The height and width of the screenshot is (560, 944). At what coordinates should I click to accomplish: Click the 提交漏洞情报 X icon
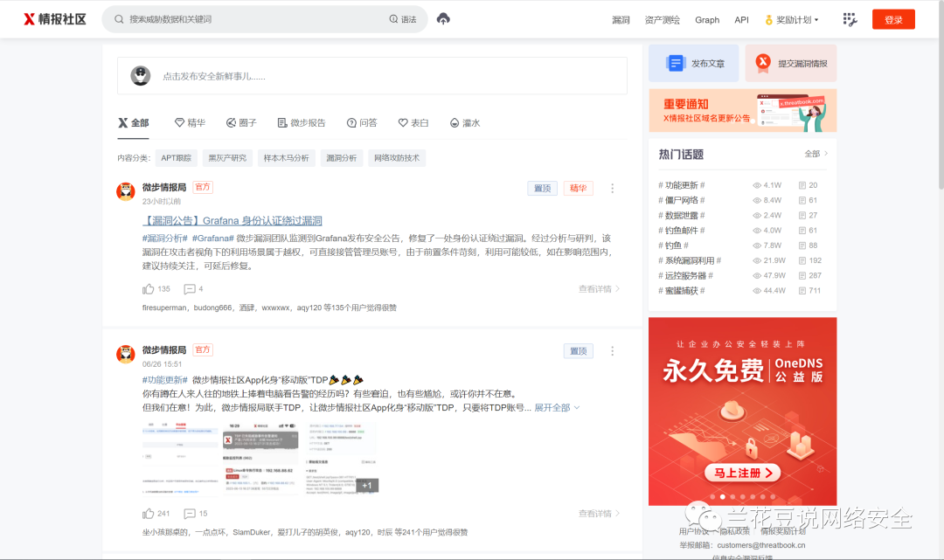pyautogui.click(x=763, y=63)
